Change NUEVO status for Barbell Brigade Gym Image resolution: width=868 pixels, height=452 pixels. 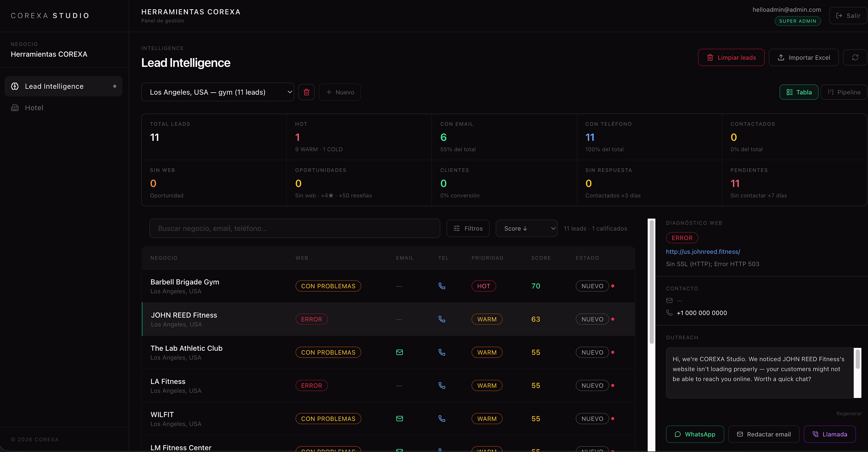pos(592,286)
